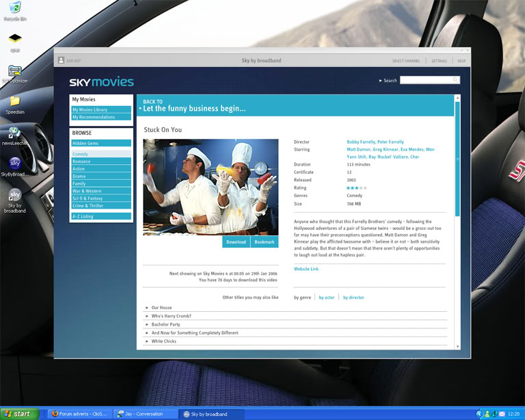
Task: Expand the Bachelor Party title row
Action: coord(165,324)
